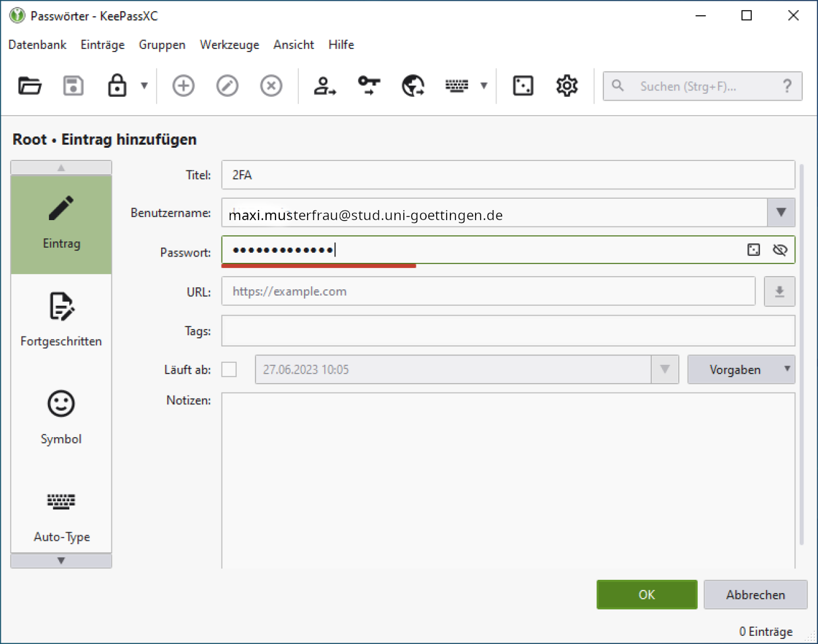Download favicon button beside URL
This screenshot has height=644, width=818.
[x=780, y=292]
